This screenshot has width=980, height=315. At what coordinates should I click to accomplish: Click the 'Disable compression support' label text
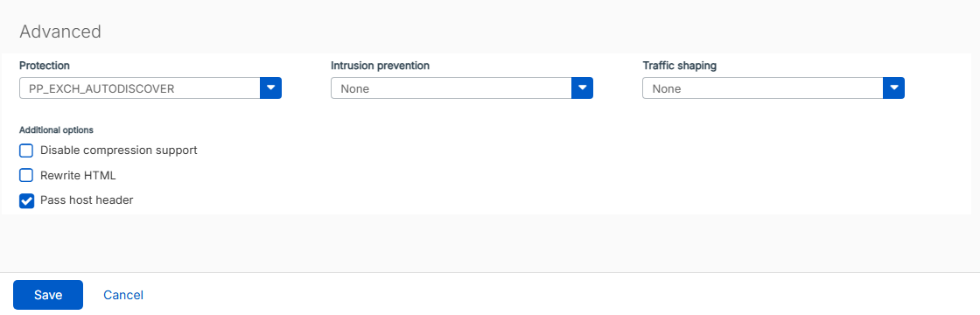click(x=119, y=150)
